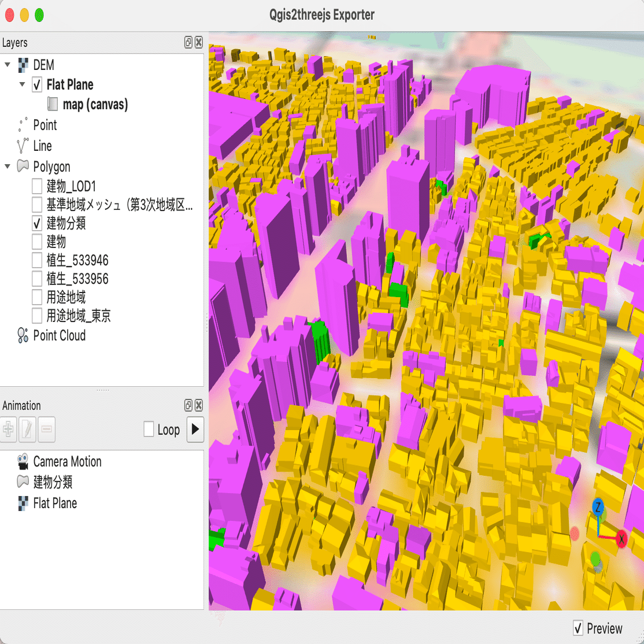Click the Point Cloud group icon
The height and width of the screenshot is (644, 644).
tap(23, 335)
